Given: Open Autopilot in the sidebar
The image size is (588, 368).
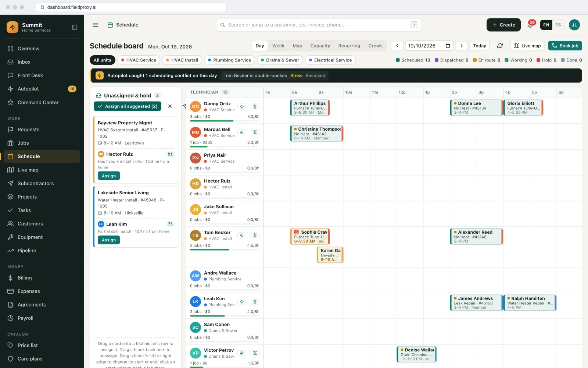Looking at the screenshot, I should [42, 89].
